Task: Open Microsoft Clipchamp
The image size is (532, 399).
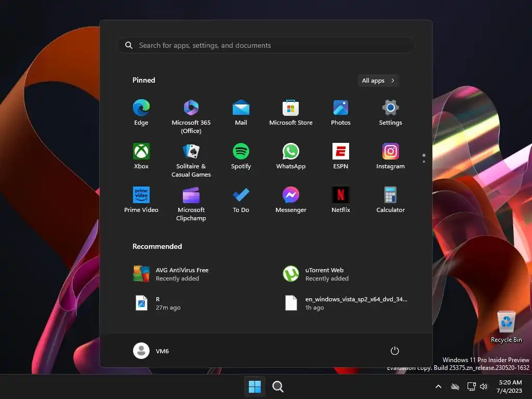Action: tap(191, 204)
